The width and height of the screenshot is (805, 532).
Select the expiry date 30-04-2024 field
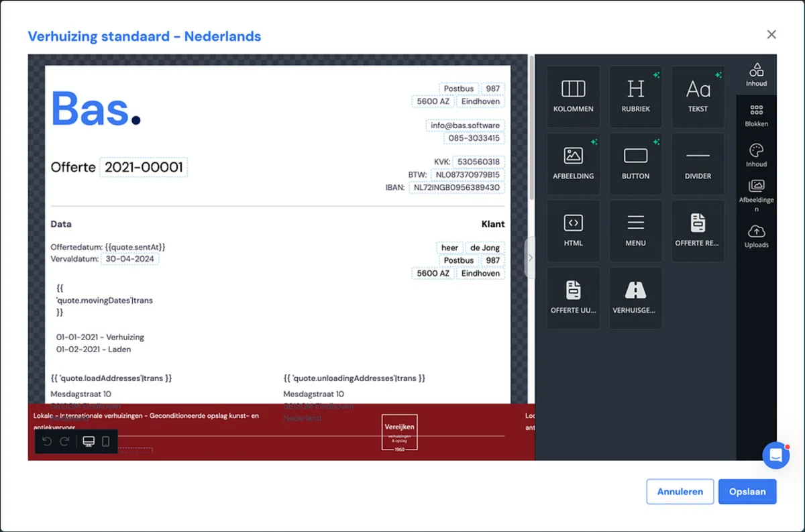tap(129, 259)
